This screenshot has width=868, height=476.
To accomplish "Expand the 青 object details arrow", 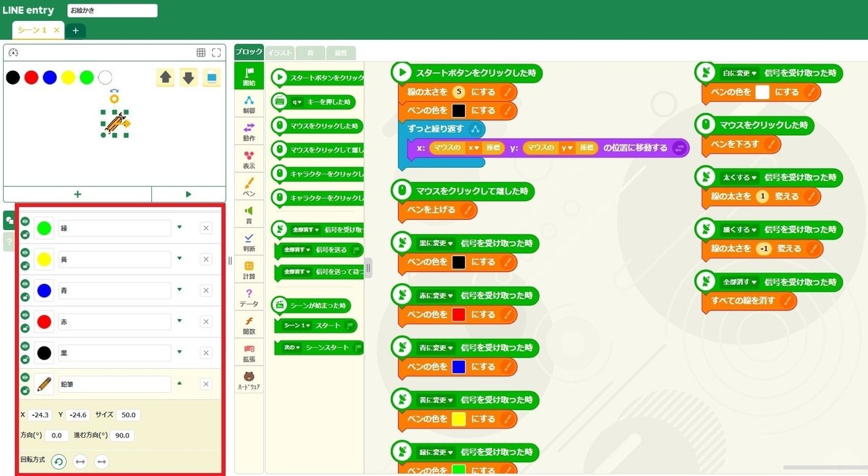I will click(179, 289).
